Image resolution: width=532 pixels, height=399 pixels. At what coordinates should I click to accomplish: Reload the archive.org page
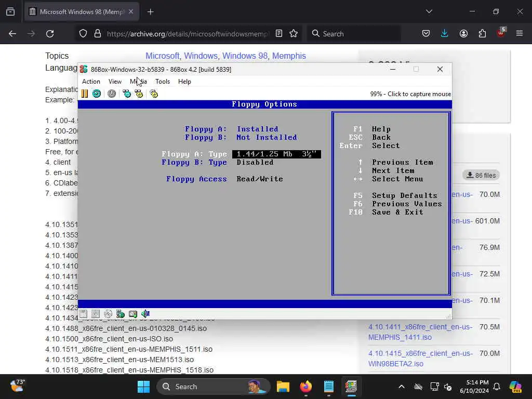[50, 34]
